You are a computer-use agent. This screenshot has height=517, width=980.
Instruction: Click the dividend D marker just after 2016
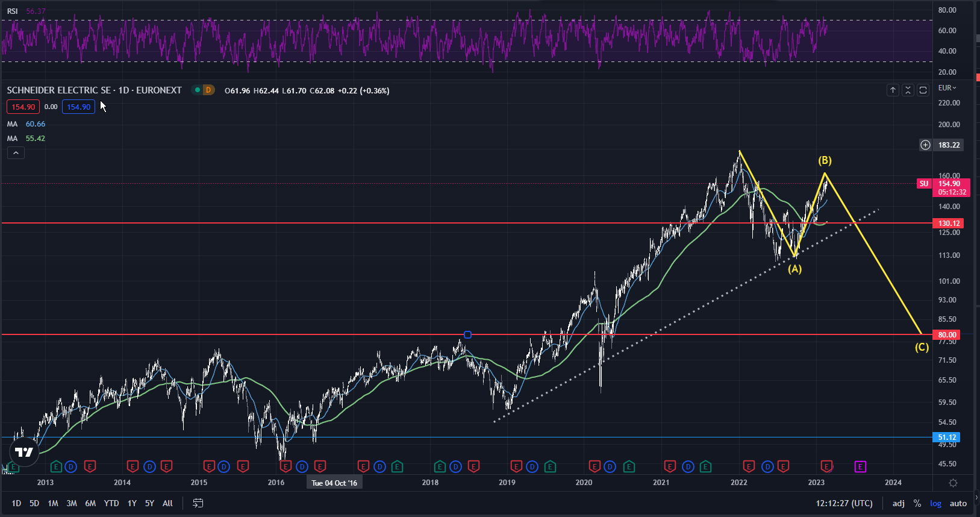click(x=302, y=466)
